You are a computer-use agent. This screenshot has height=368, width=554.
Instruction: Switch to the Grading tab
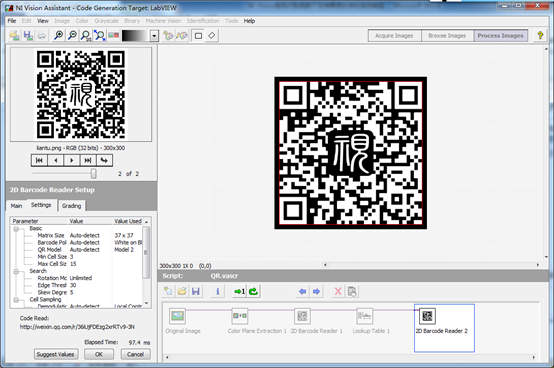(x=71, y=206)
